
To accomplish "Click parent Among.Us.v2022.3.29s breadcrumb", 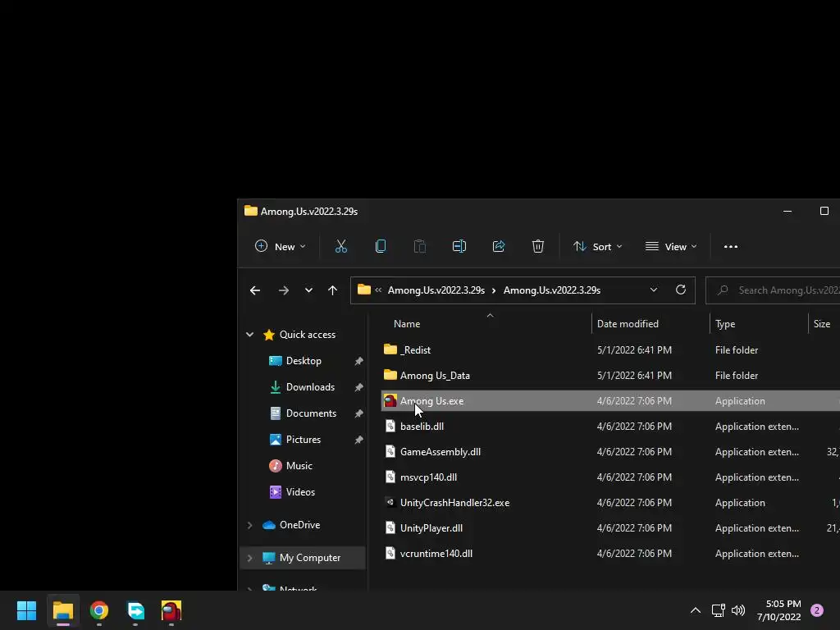I will click(436, 290).
